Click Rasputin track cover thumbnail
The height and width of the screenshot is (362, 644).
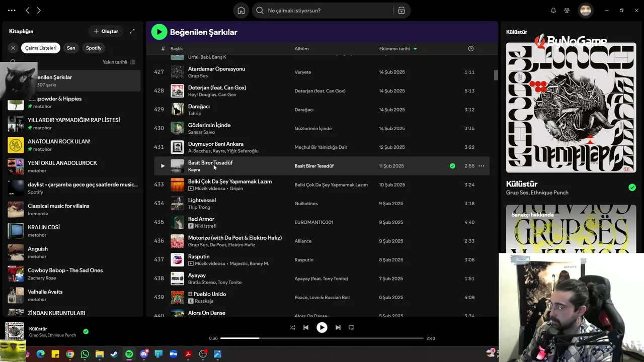point(177,260)
